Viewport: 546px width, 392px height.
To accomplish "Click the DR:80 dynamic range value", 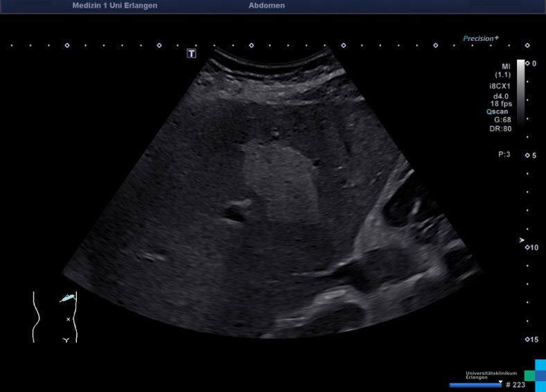I will pyautogui.click(x=501, y=128).
